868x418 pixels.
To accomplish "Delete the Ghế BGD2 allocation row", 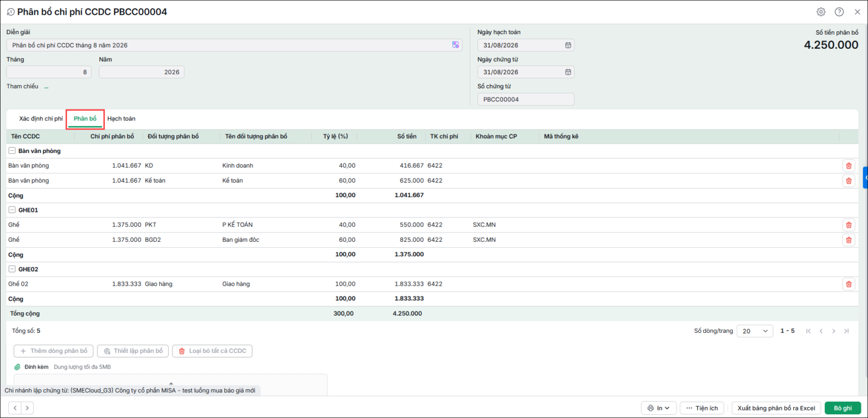I will [849, 240].
